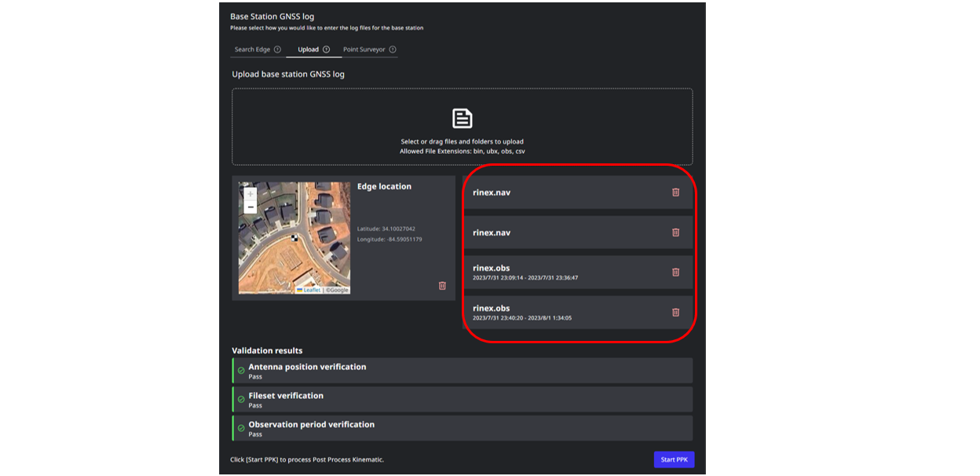Click date range 2023/7/31 23:40:20 - 2023/8/1 1:34:05
Screen dimensions: 980x476
[x=522, y=318]
